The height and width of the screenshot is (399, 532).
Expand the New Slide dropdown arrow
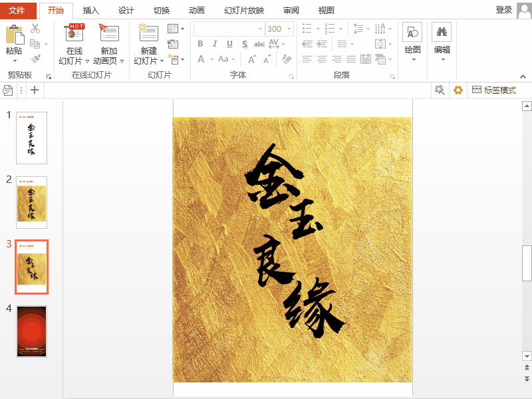tap(162, 61)
